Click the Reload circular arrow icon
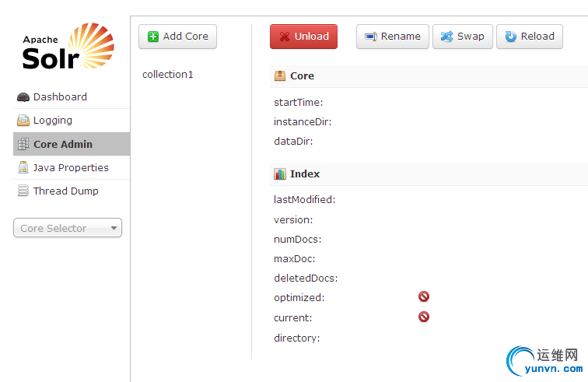The width and height of the screenshot is (588, 382). (x=511, y=37)
